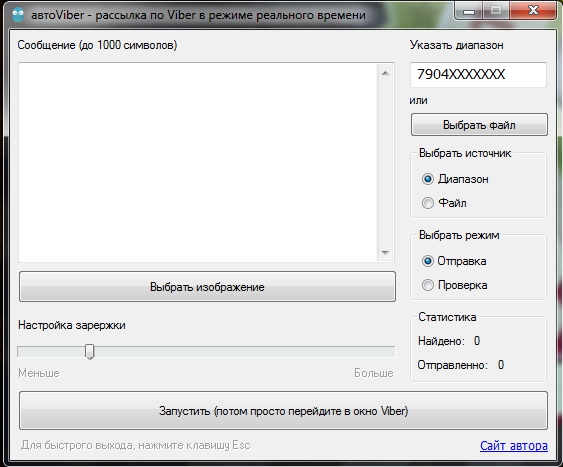Select the Файл source radio button

click(x=428, y=203)
